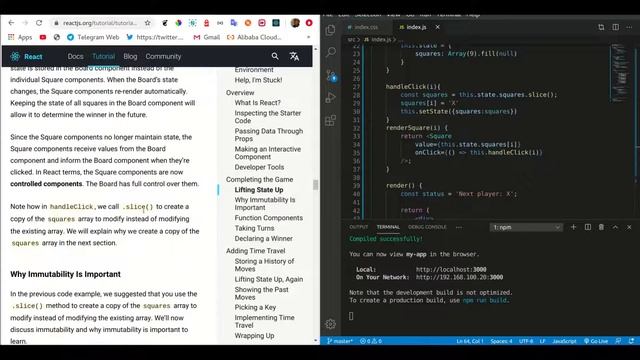Click the errors and warnings count in status bar
The image size is (640, 360).
(371, 341)
